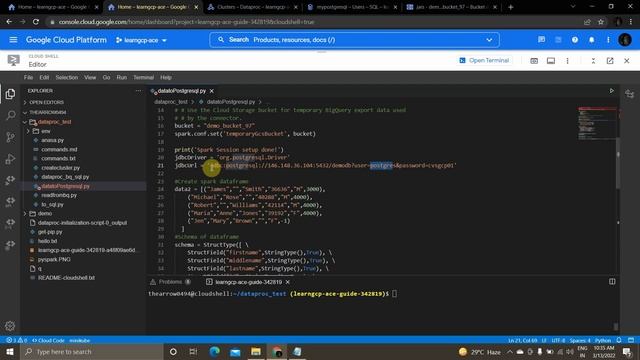Open Microsoft Edge from taskbar
The image size is (640, 360).
pos(214,351)
